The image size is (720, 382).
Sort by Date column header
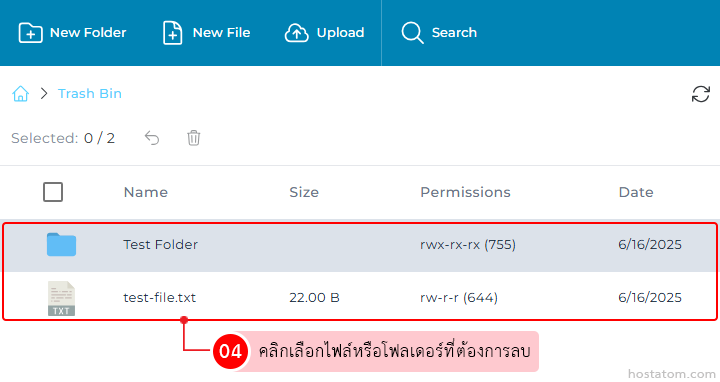click(636, 192)
